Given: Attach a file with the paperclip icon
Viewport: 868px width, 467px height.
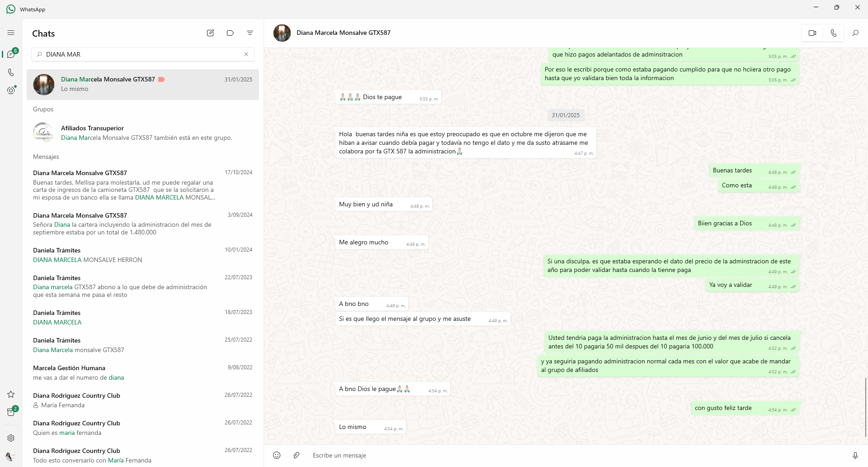Looking at the screenshot, I should tap(296, 455).
